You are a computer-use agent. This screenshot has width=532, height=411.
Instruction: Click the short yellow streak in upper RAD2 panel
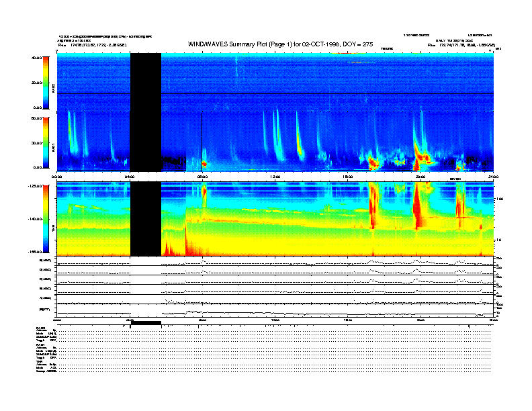(x=363, y=62)
